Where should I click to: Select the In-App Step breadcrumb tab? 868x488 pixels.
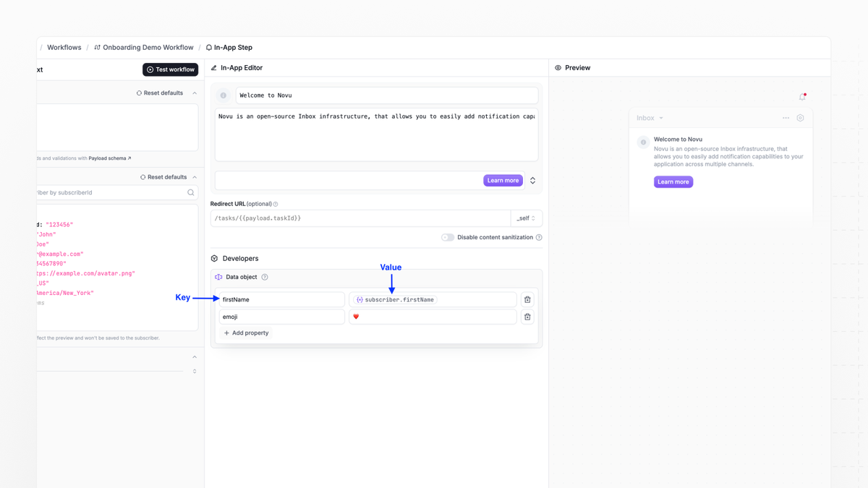point(233,47)
